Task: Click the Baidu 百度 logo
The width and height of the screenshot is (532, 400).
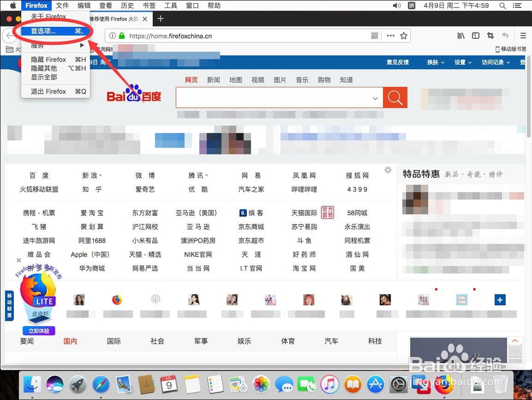Action: [x=134, y=93]
